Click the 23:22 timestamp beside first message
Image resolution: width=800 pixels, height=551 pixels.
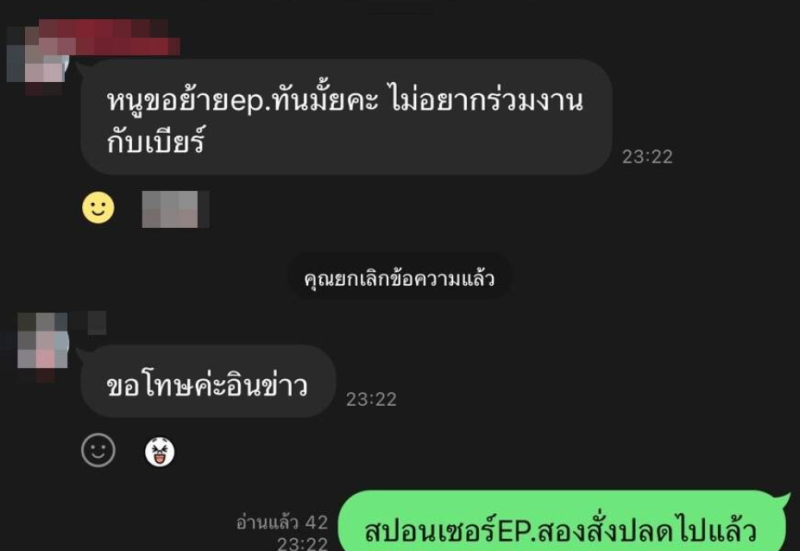pyautogui.click(x=647, y=157)
